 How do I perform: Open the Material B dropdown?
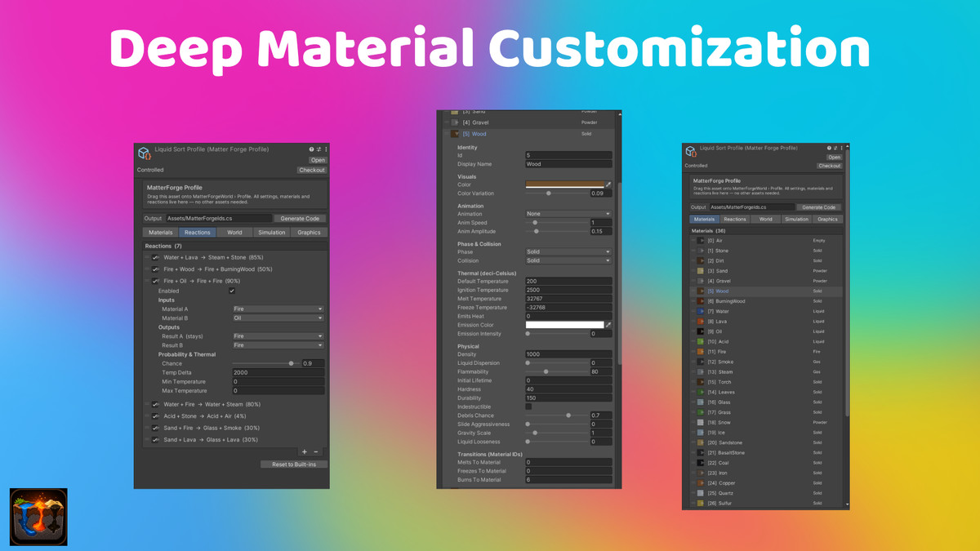click(x=278, y=318)
